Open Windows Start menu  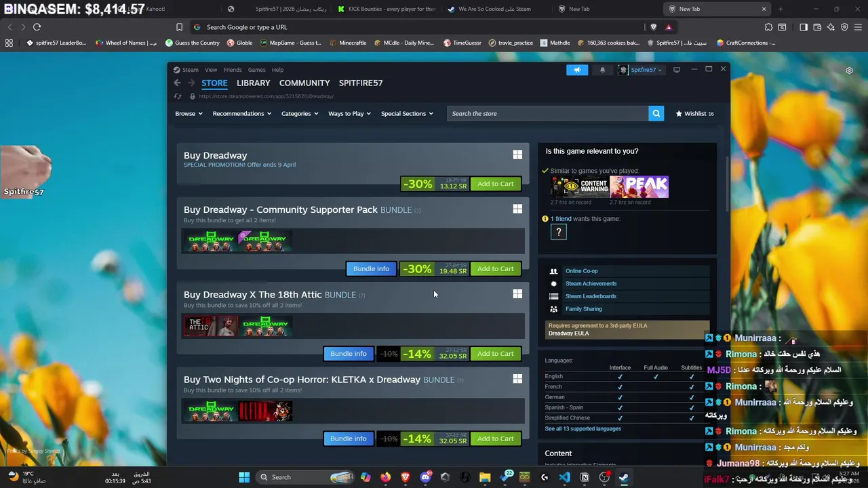pos(244,477)
